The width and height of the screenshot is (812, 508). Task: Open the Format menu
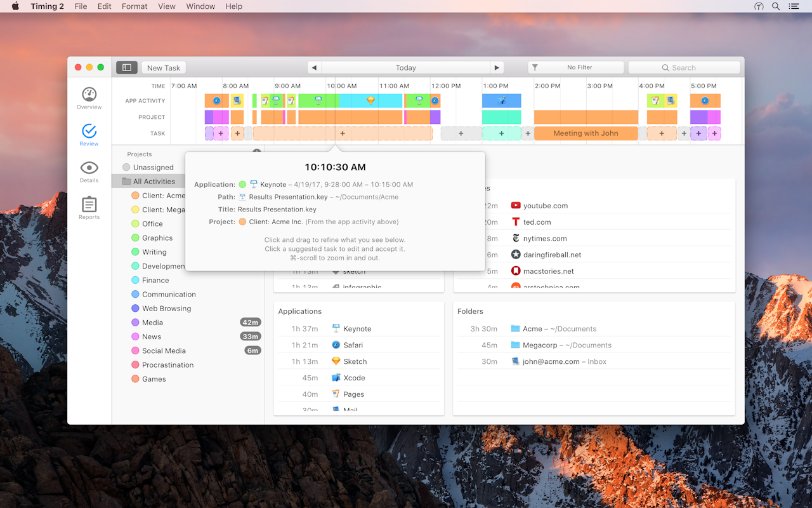(134, 6)
